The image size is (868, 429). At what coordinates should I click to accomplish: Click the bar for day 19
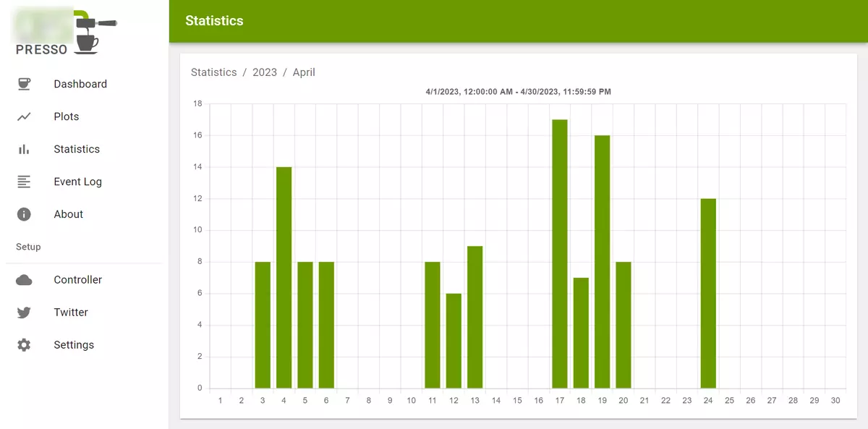602,262
